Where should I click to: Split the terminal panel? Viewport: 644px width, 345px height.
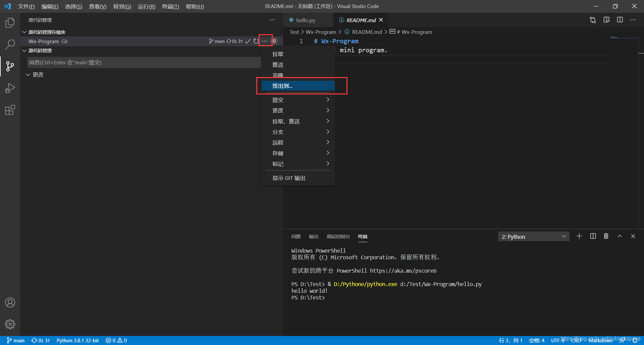pyautogui.click(x=593, y=236)
